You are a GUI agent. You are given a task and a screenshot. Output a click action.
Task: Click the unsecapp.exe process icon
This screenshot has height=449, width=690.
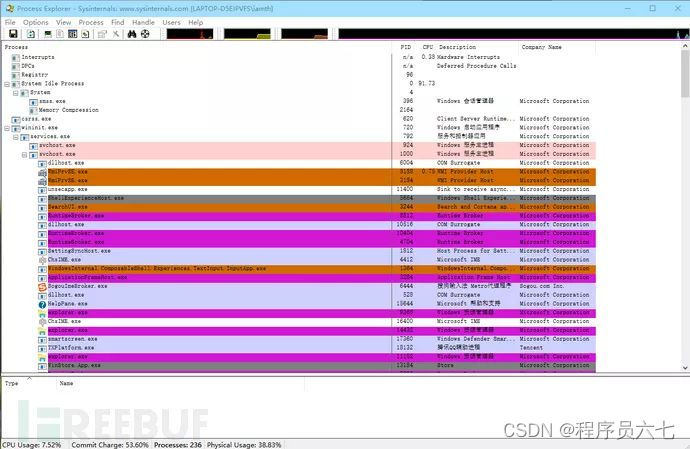(x=42, y=190)
